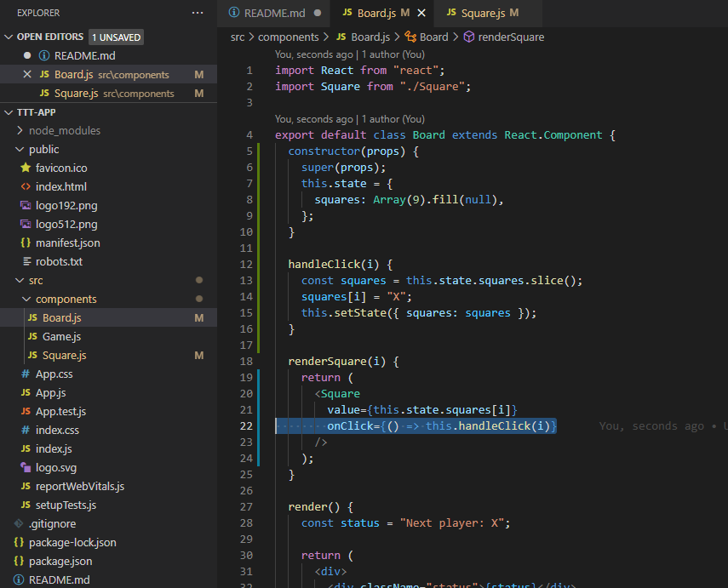Collapse the public folder
The width and height of the screenshot is (728, 588).
click(x=20, y=150)
